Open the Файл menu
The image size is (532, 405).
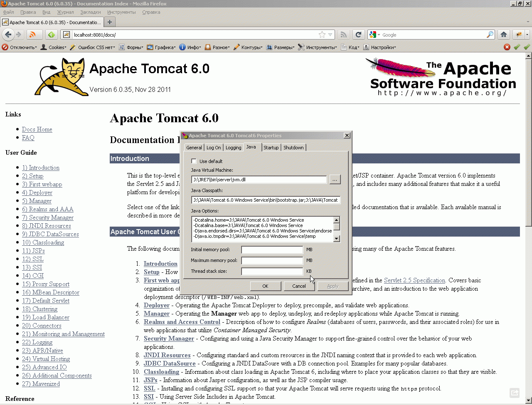point(9,12)
